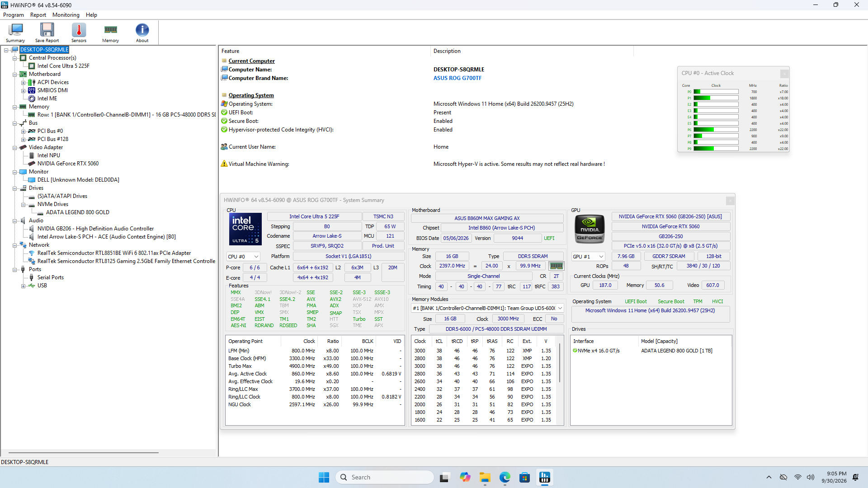Click the memory chip icon beside 99.9 MHz
This screenshot has height=488, width=868.
pyautogui.click(x=556, y=266)
